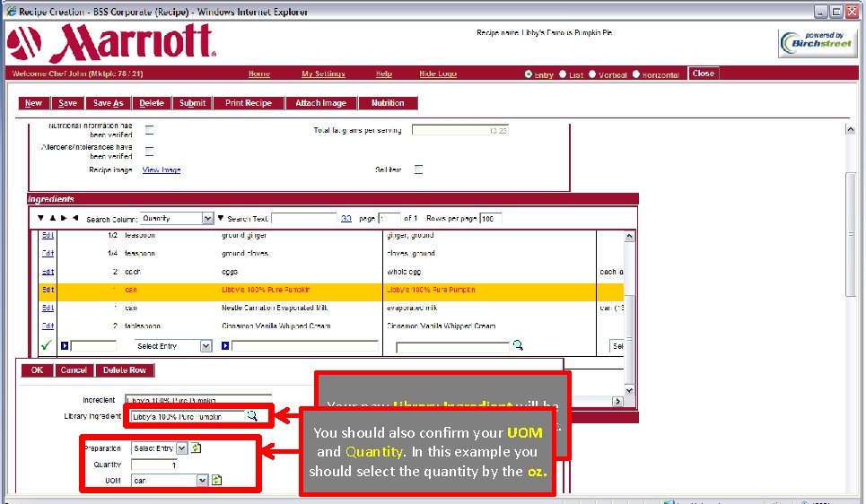
Task: Click the Print Recipe button
Action: pyautogui.click(x=249, y=103)
